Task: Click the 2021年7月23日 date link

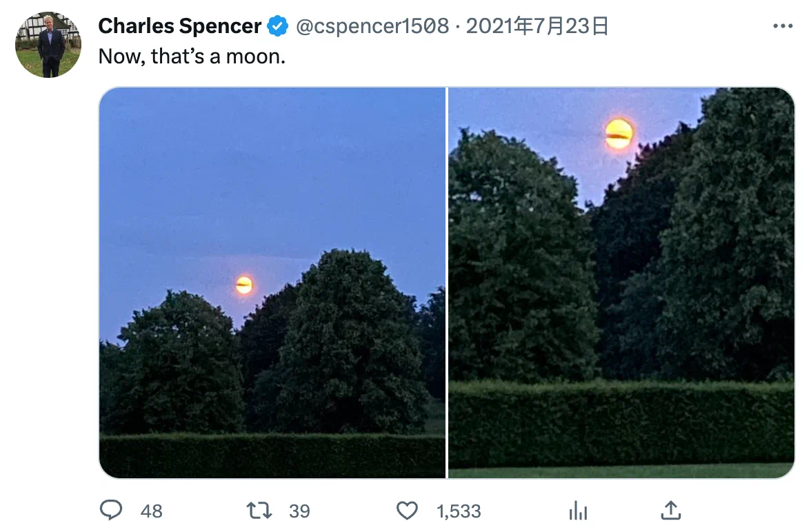Action: (x=537, y=26)
